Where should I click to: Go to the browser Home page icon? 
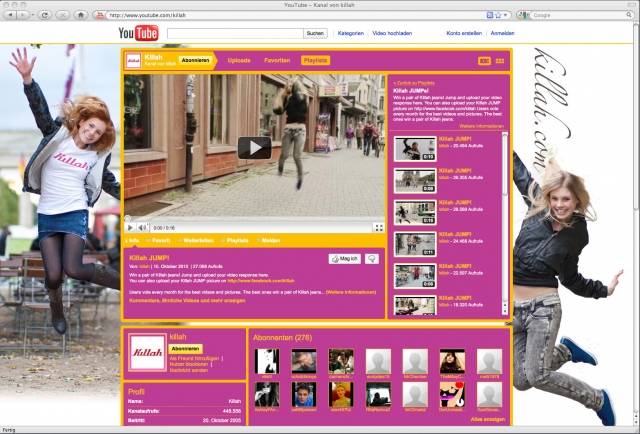pyautogui.click(x=81, y=15)
